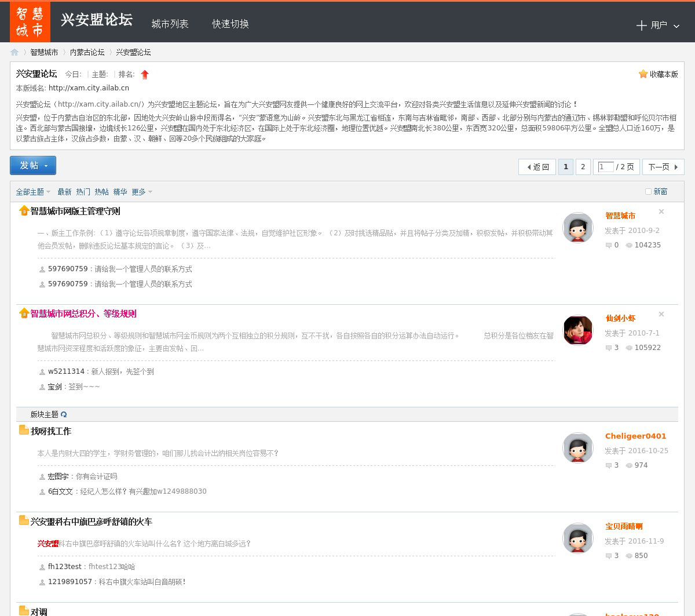695x616 pixels.
Task: Click reply text '新人报到，先签个到'
Action: click(x=123, y=371)
